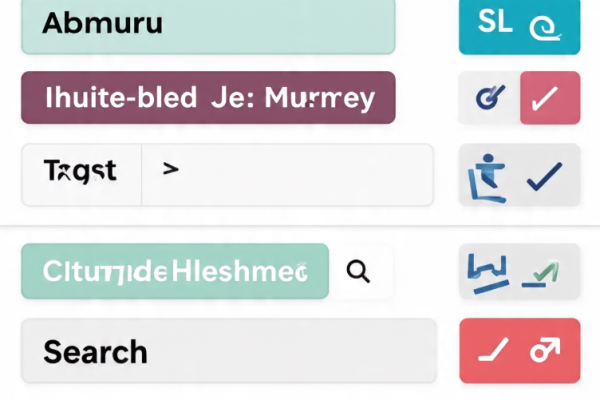Open the Ihuite-bled label in the maroon bar
The image size is (600, 400).
coord(120,98)
